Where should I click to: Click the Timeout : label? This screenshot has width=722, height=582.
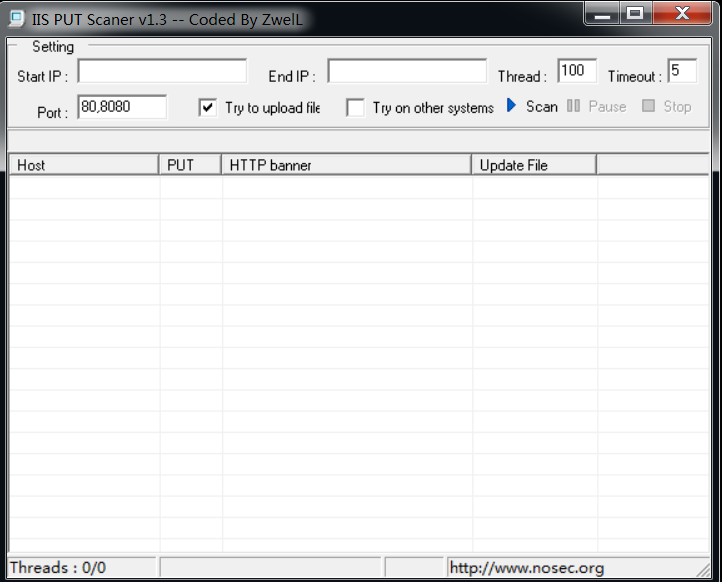point(635,76)
